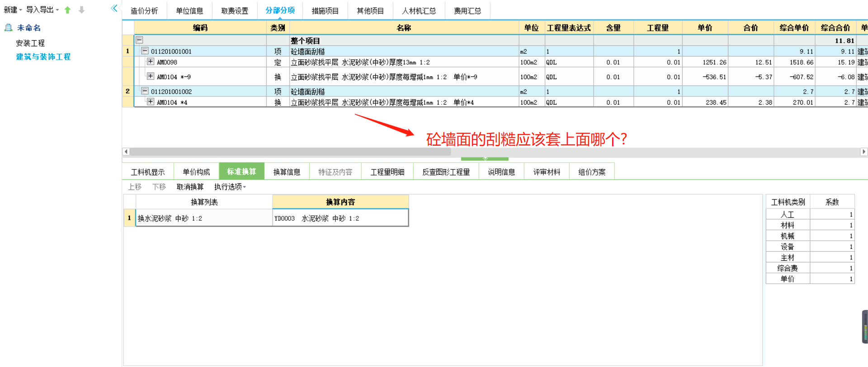The width and height of the screenshot is (868, 367).
Task: Select 建筑与装饰工程 in project tree
Action: 43,57
